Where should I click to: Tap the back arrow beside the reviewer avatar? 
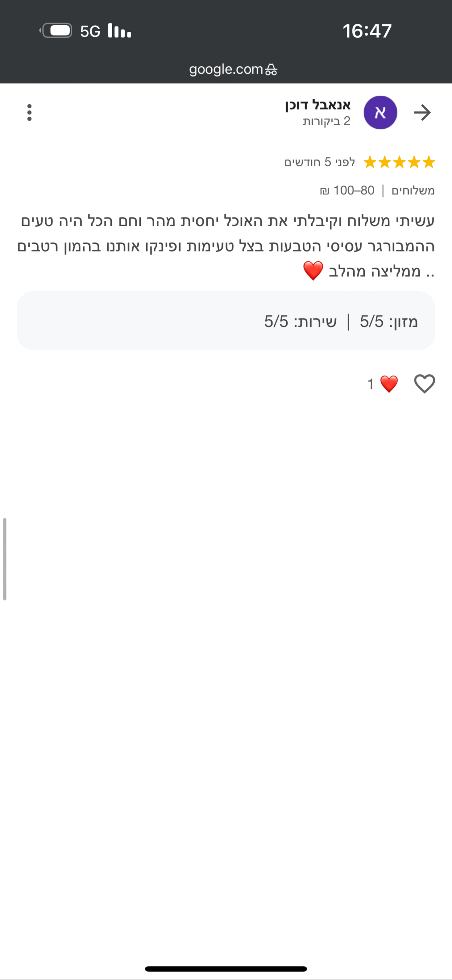coord(423,113)
